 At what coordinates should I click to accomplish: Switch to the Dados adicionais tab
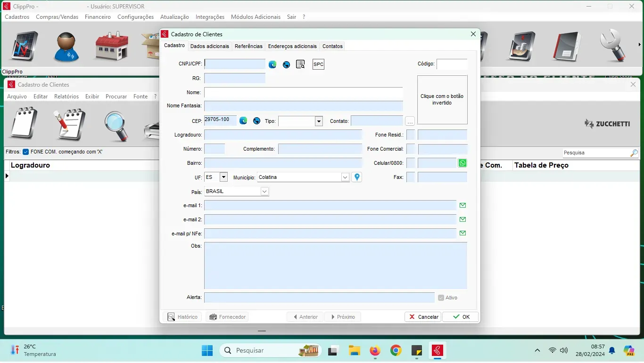(209, 46)
